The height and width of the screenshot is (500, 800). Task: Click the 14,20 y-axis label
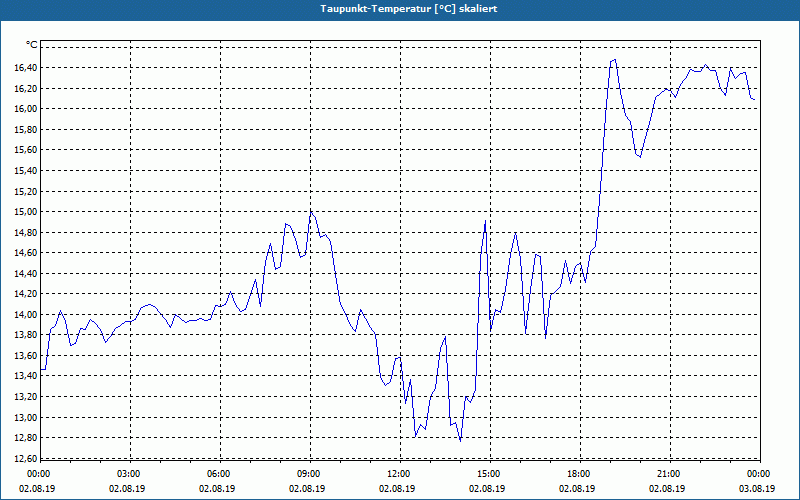26,294
